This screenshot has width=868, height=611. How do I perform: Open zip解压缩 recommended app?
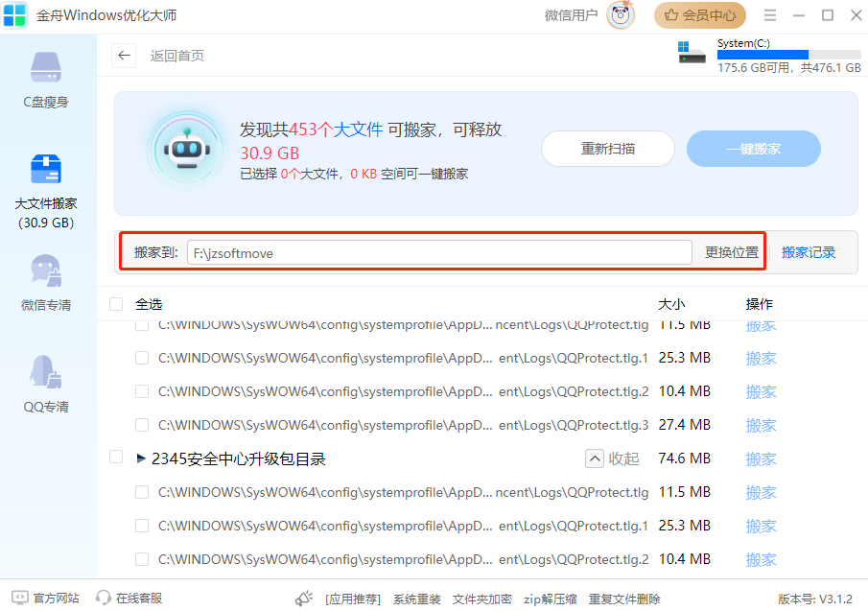pos(551,599)
